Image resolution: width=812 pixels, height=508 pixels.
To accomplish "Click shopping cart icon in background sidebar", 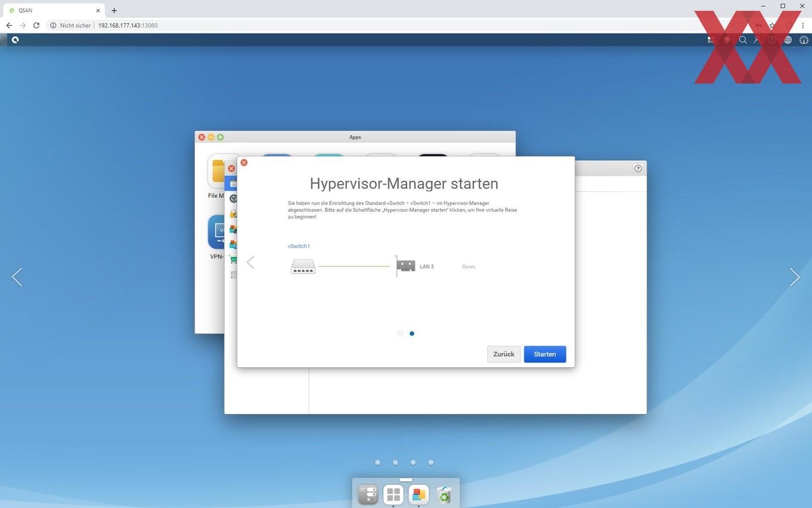I will 233,260.
